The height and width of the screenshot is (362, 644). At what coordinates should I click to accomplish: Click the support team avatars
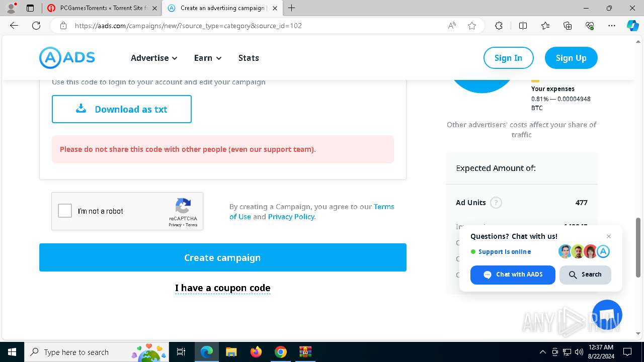point(584,251)
